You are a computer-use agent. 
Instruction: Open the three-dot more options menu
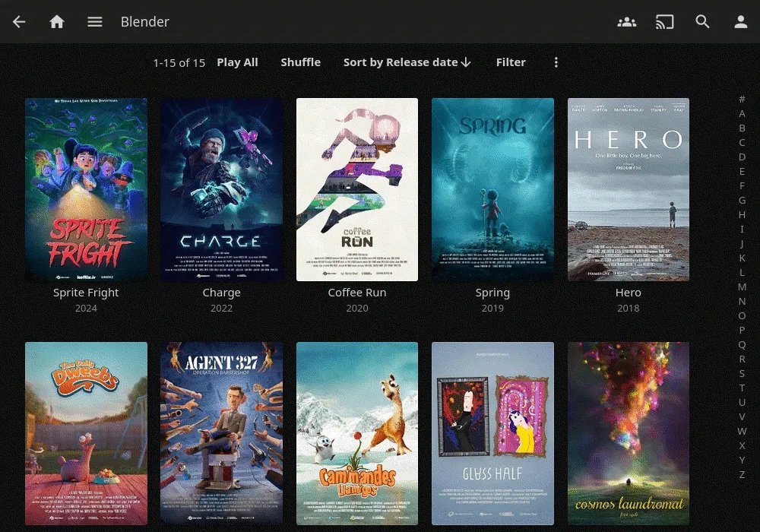[556, 62]
